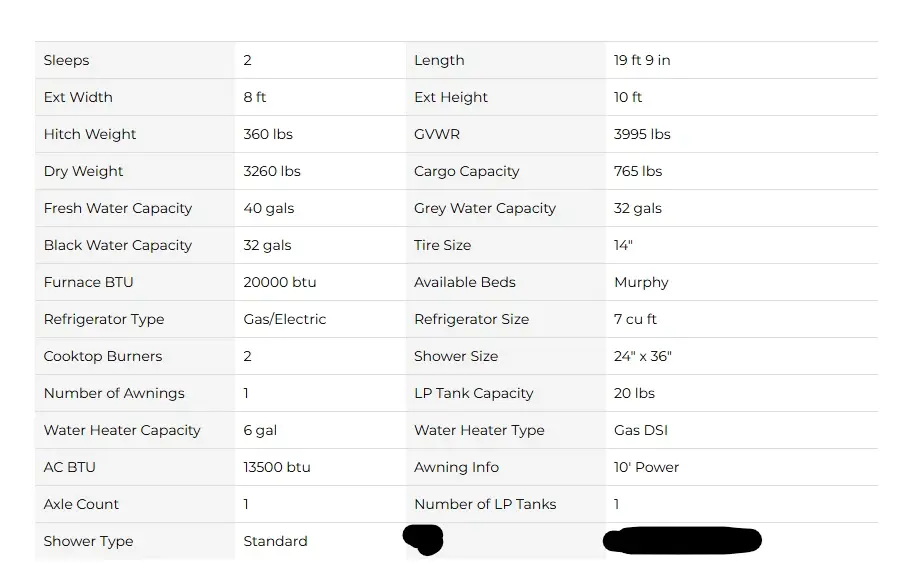This screenshot has width=897, height=587.
Task: Click the Shower Size 24" x 36" value
Action: (642, 356)
